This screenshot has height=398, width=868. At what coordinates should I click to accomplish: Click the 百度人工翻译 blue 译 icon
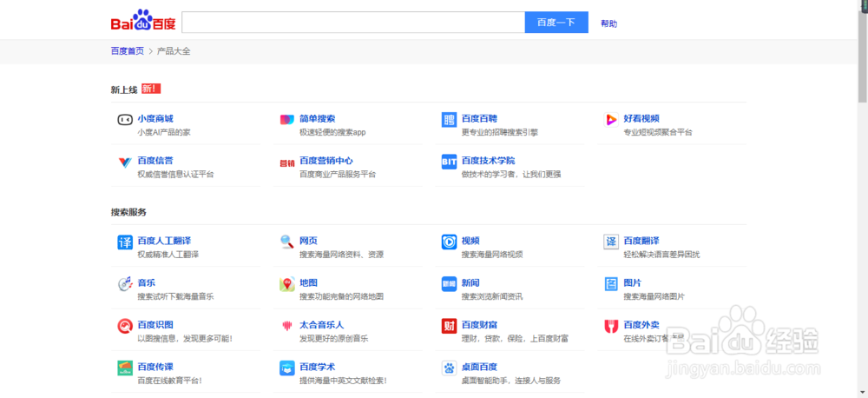pos(124,242)
